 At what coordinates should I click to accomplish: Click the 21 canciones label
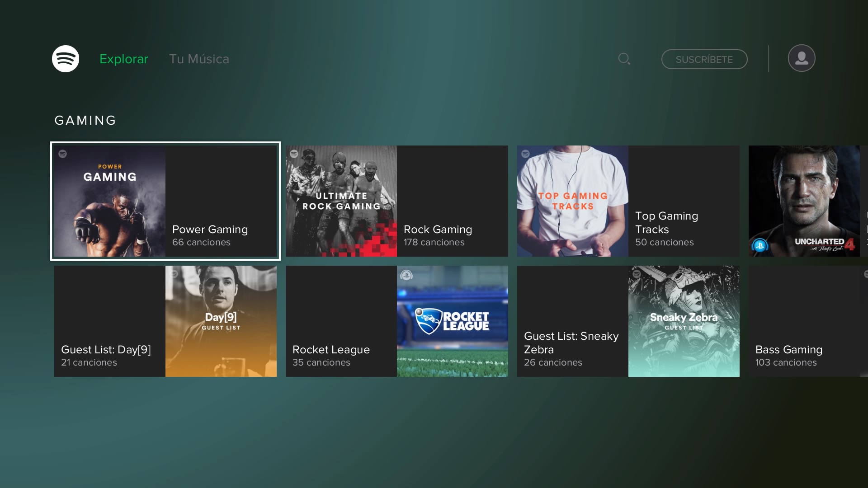tap(89, 362)
